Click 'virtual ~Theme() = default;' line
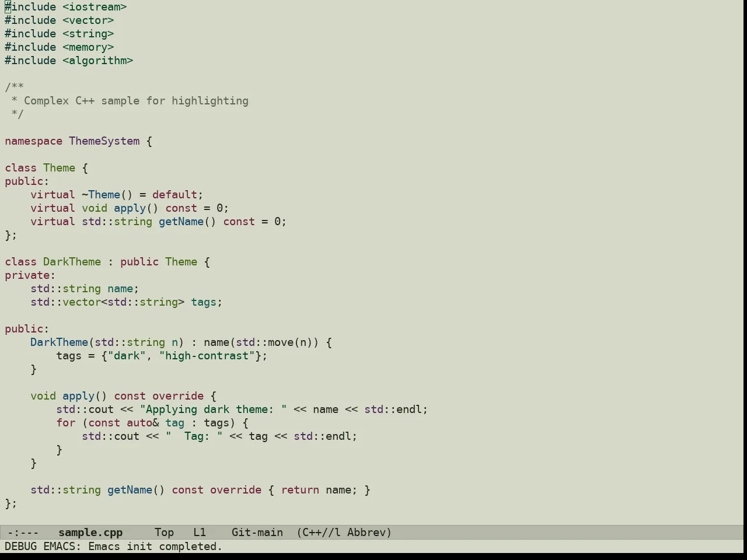 (x=117, y=195)
